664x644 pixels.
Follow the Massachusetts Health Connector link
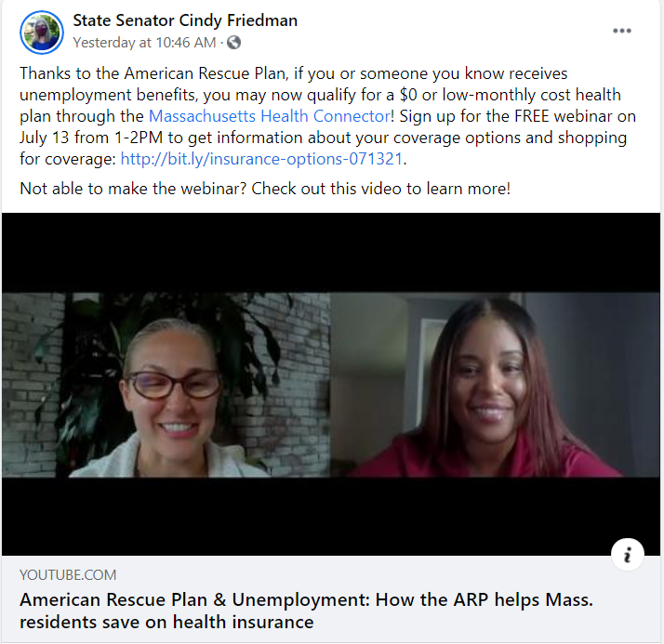tap(270, 116)
